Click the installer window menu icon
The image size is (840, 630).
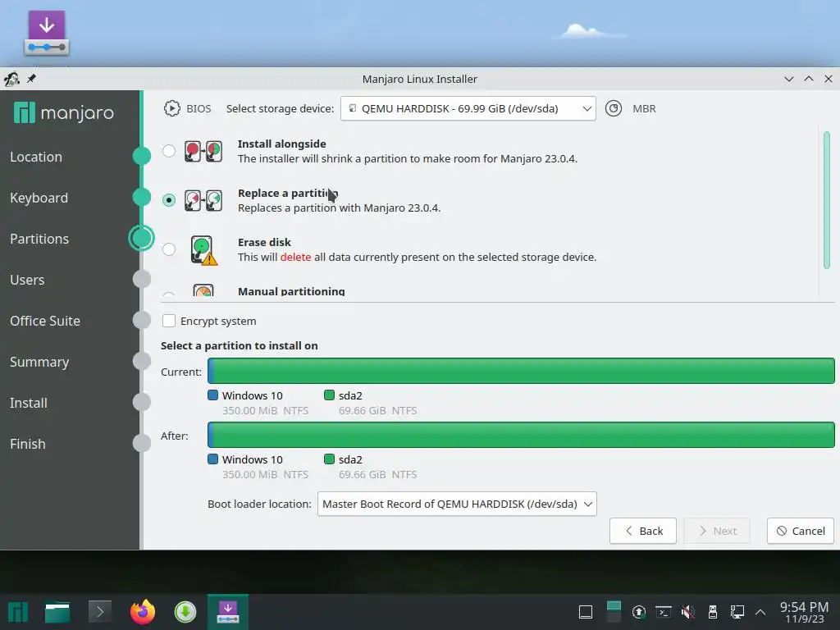coord(11,80)
